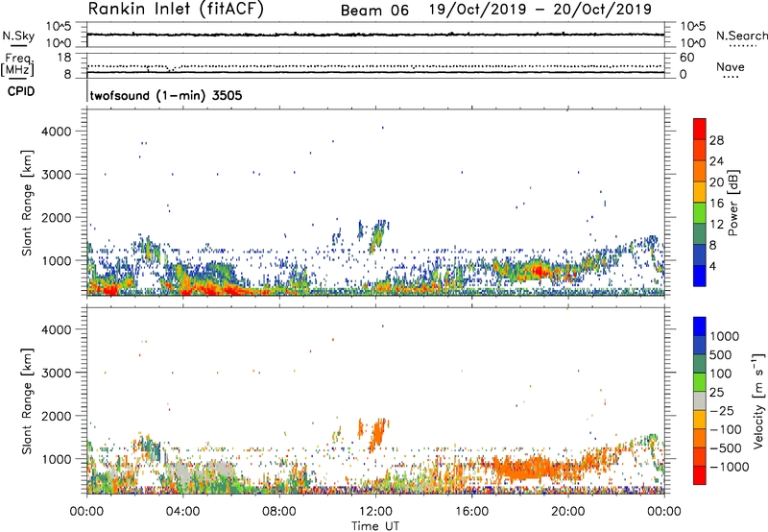Click the '12:00' time axis label
The width and height of the screenshot is (768, 532).
(375, 512)
